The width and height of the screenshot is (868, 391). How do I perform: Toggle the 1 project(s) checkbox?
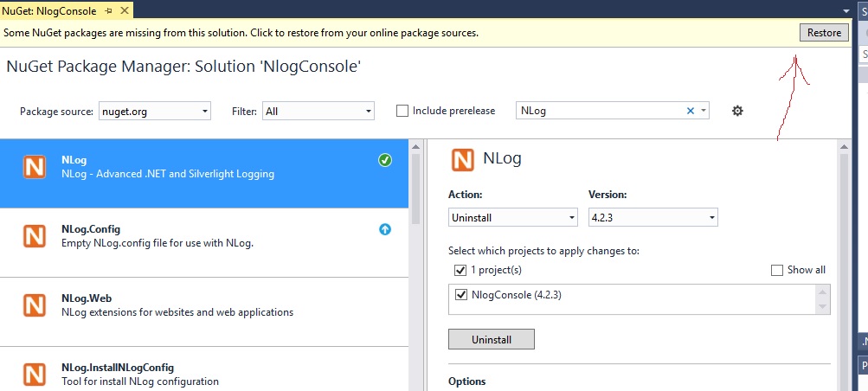[x=460, y=271]
